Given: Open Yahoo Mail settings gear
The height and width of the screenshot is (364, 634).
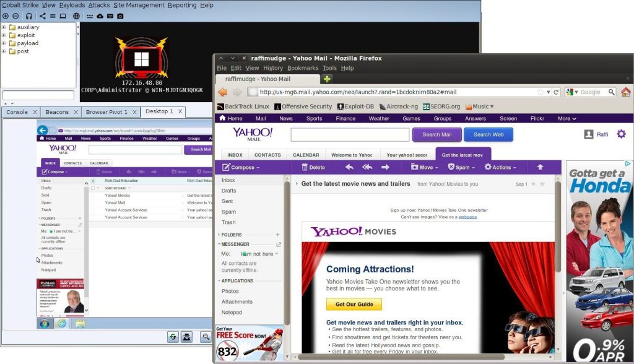Looking at the screenshot, I should click(x=621, y=134).
